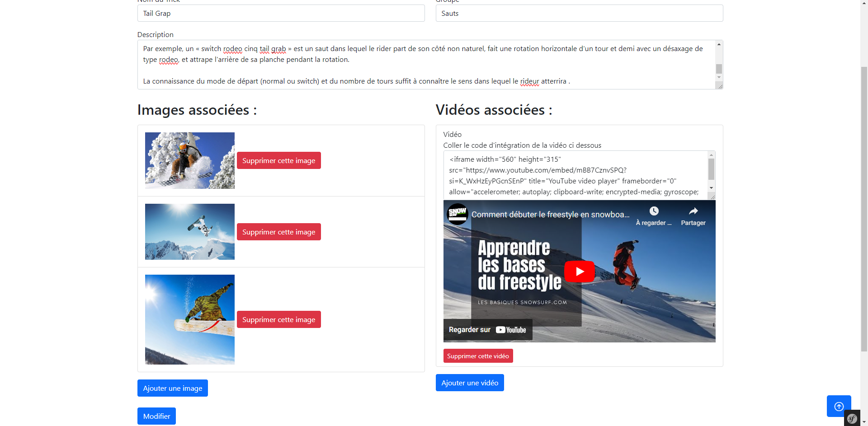The image size is (868, 426).
Task: Click thumbnail of snowboarder jumping over mountains
Action: click(x=190, y=232)
